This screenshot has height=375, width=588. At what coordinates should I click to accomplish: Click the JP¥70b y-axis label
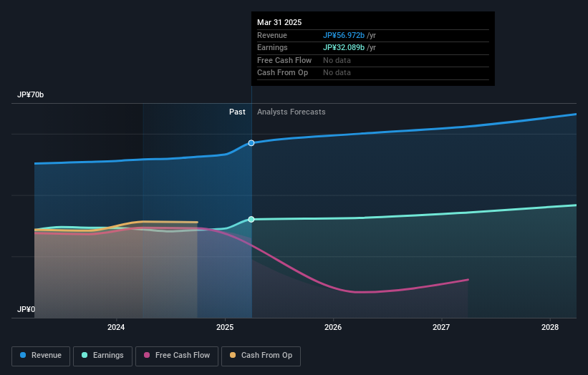pyautogui.click(x=30, y=94)
